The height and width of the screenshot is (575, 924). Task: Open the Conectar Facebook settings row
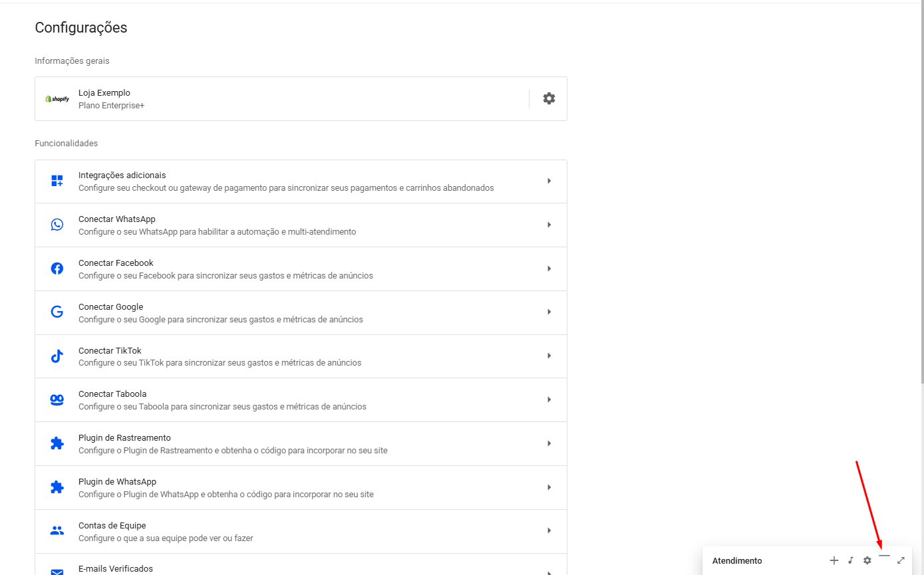[301, 269]
